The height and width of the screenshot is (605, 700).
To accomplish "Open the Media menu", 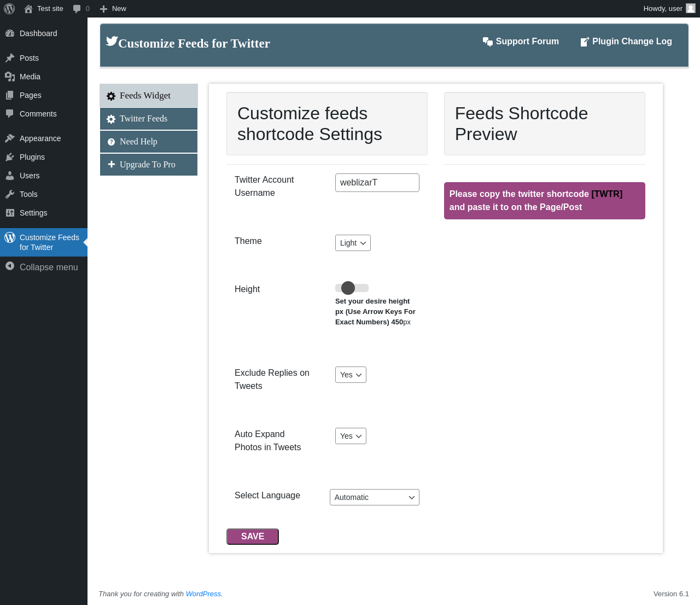I will (44, 77).
